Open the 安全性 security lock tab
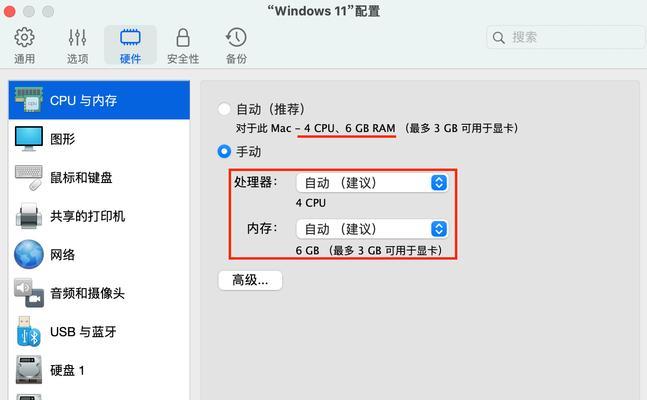The image size is (647, 400). (183, 45)
